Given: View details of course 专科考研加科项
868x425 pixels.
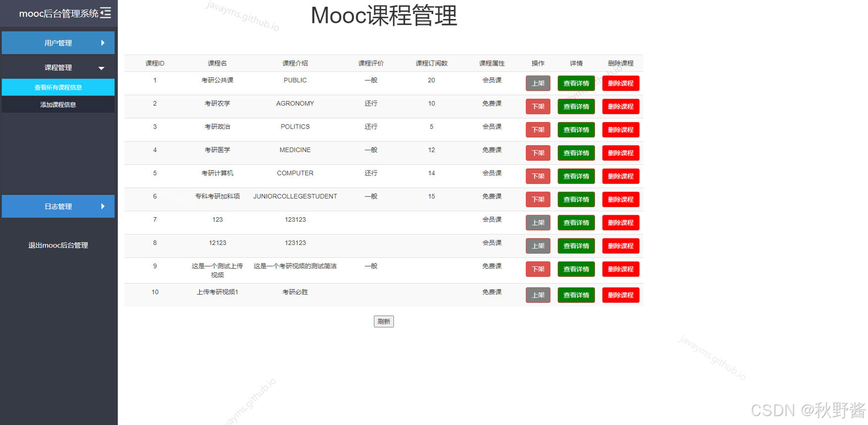Looking at the screenshot, I should (x=576, y=199).
